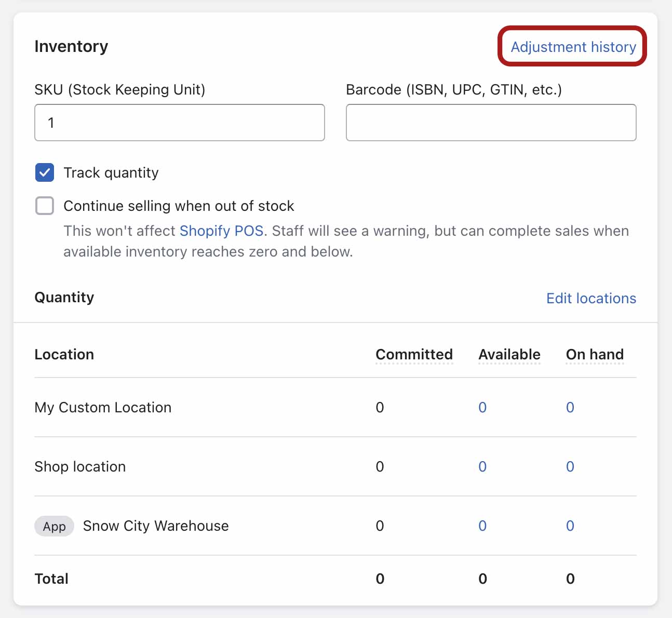The width and height of the screenshot is (672, 618).
Task: Open the Adjustment history link
Action: (x=573, y=47)
